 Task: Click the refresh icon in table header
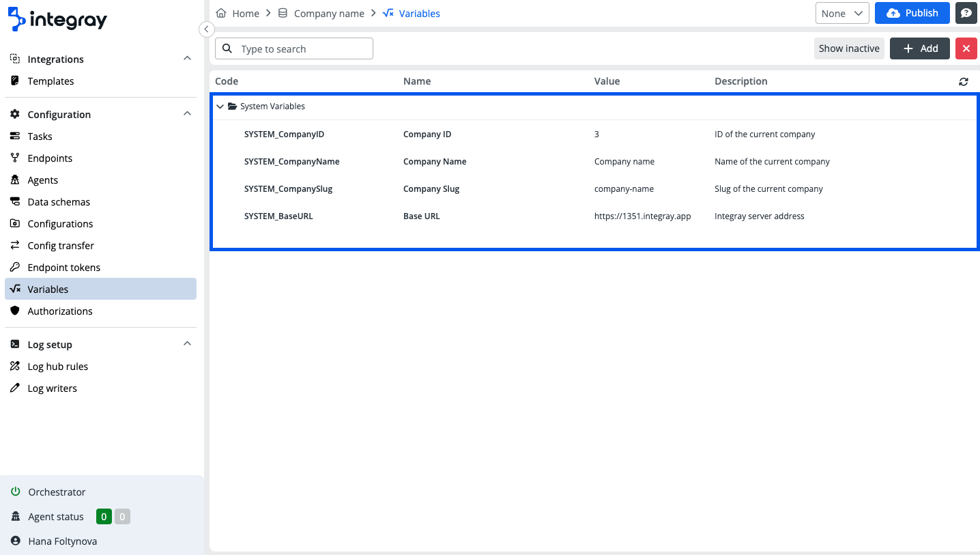point(963,81)
